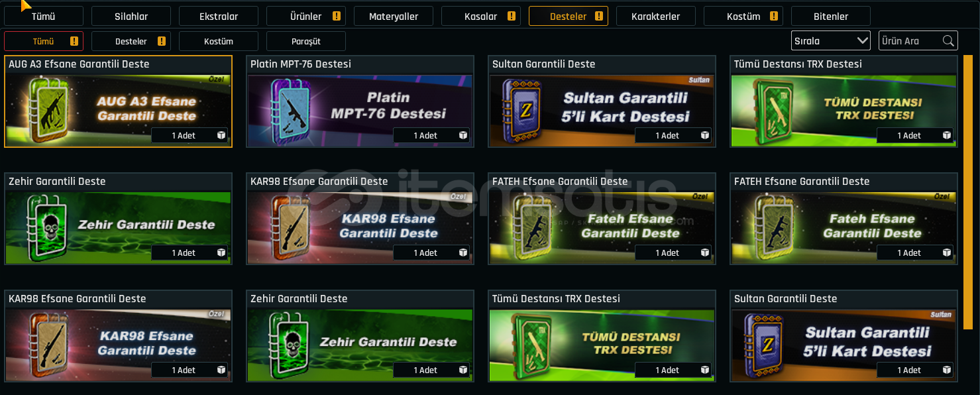Open the Sırala sort dropdown
The image size is (980, 395).
(831, 40)
